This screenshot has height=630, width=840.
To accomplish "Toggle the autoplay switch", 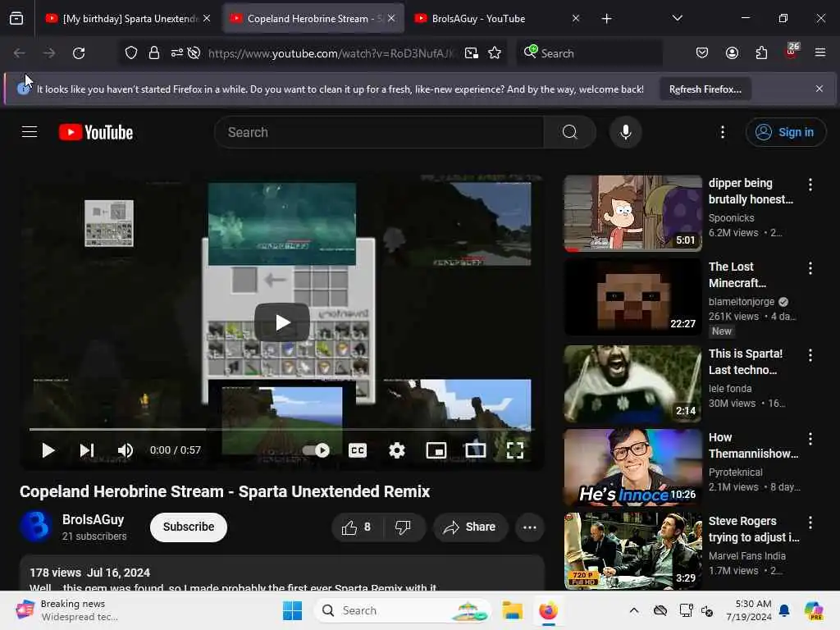I will [x=316, y=450].
